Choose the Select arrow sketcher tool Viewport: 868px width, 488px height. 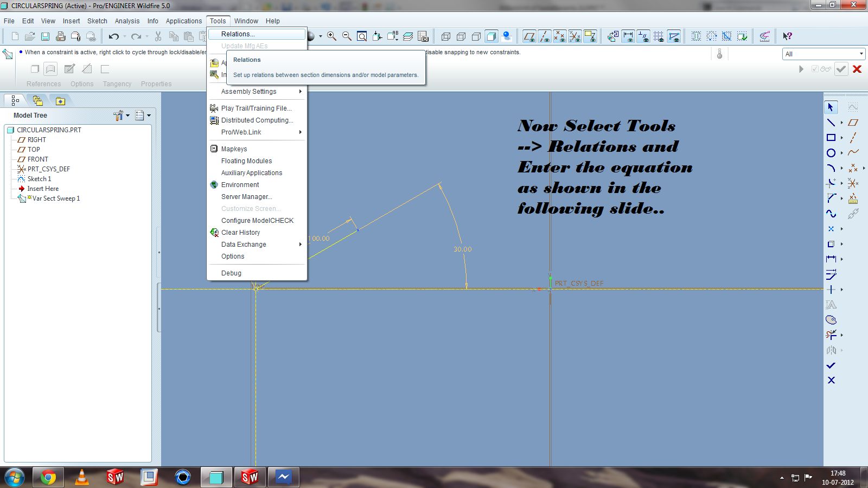(831, 107)
